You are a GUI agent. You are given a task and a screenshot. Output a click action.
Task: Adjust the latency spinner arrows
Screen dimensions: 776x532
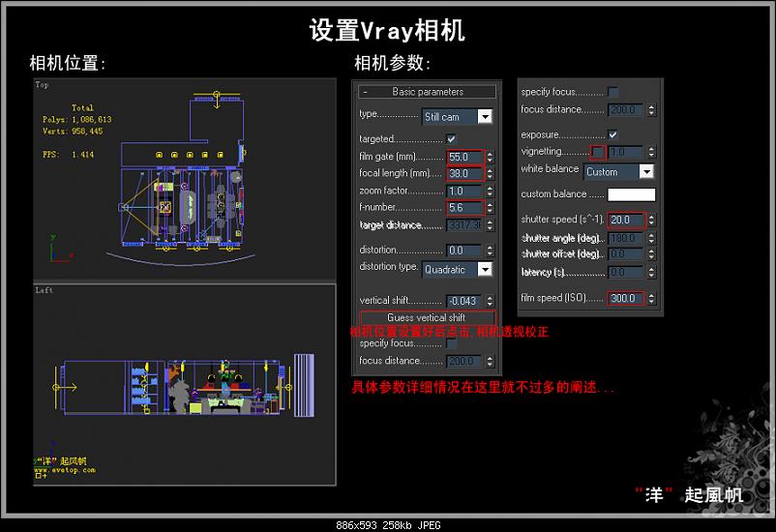(x=651, y=272)
